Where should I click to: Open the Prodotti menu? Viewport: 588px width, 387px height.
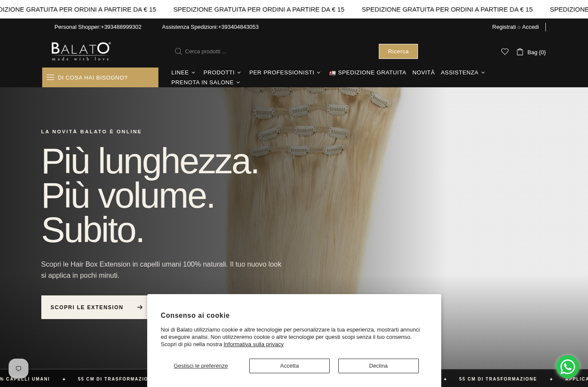pyautogui.click(x=219, y=73)
